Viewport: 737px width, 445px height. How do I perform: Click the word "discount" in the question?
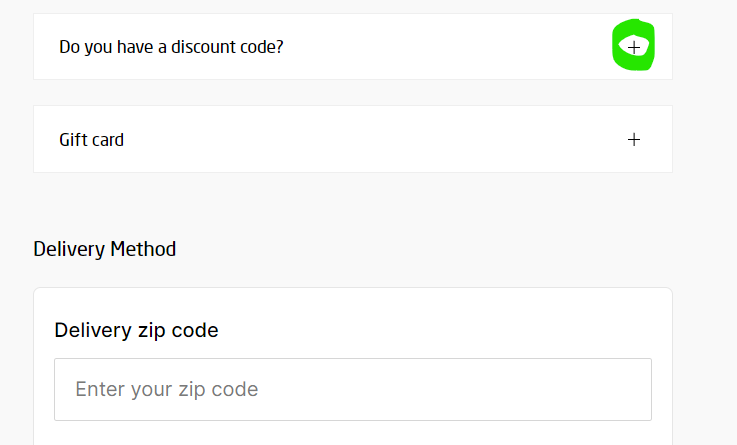[200, 46]
